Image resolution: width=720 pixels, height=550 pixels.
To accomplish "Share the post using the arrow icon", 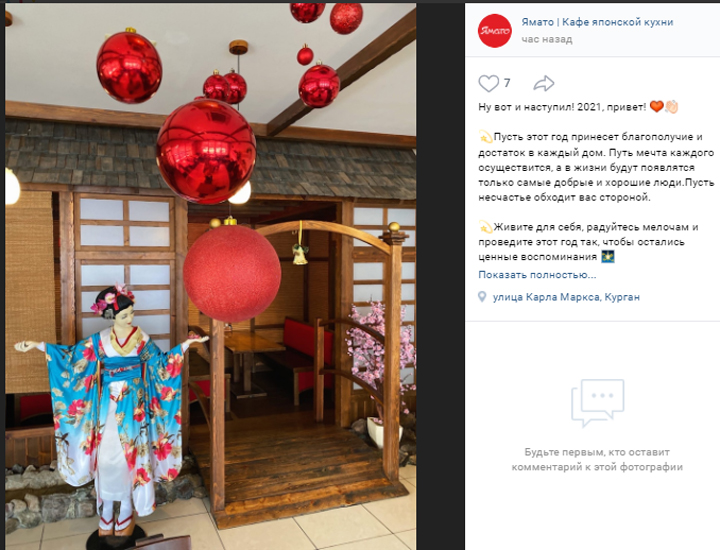I will (x=544, y=83).
